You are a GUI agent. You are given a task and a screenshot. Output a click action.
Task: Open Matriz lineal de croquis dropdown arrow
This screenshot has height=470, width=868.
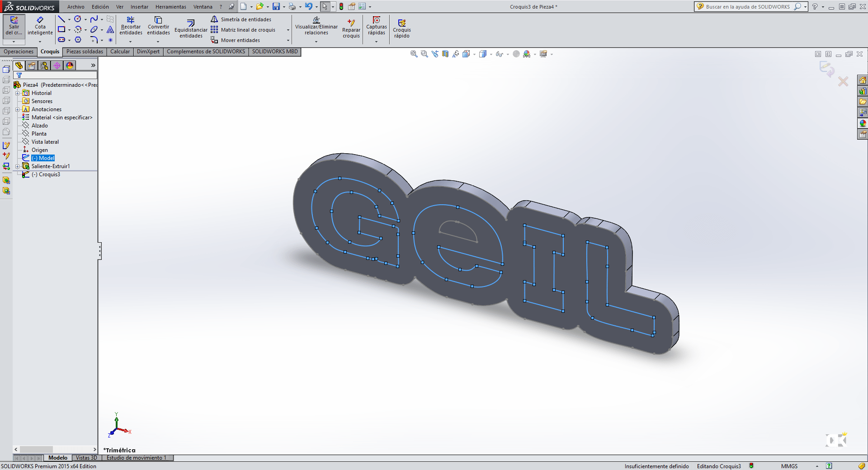click(288, 30)
